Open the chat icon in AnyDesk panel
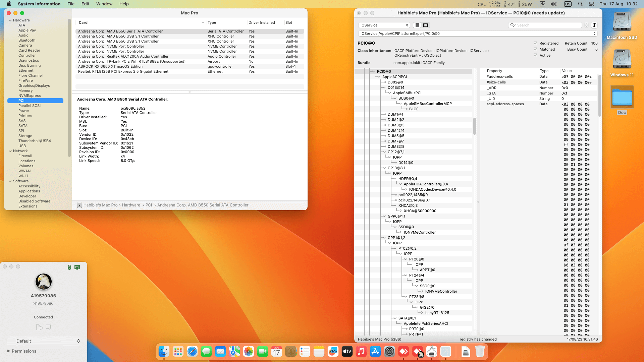The height and width of the screenshot is (362, 644). pyautogui.click(x=48, y=327)
